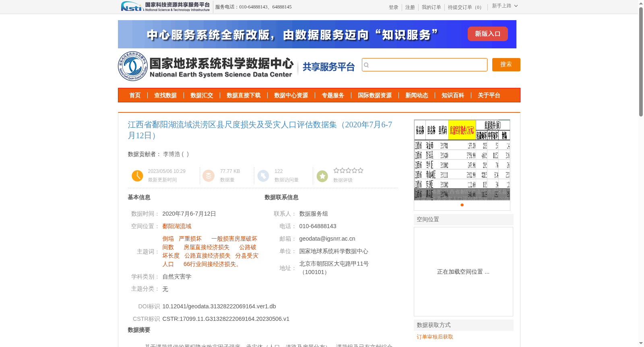Viewport: 644px width, 347px height.
Task: Focus the search input field
Action: point(425,65)
